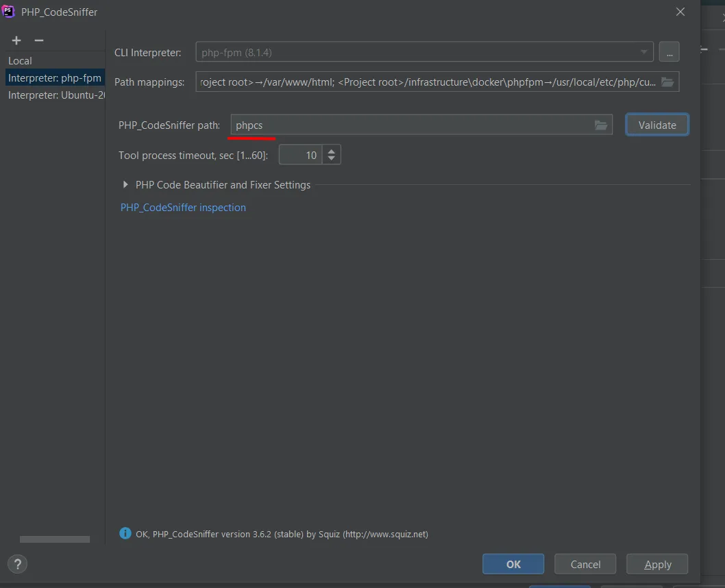Select Interpreter: Ubuntu configuration

pos(55,95)
